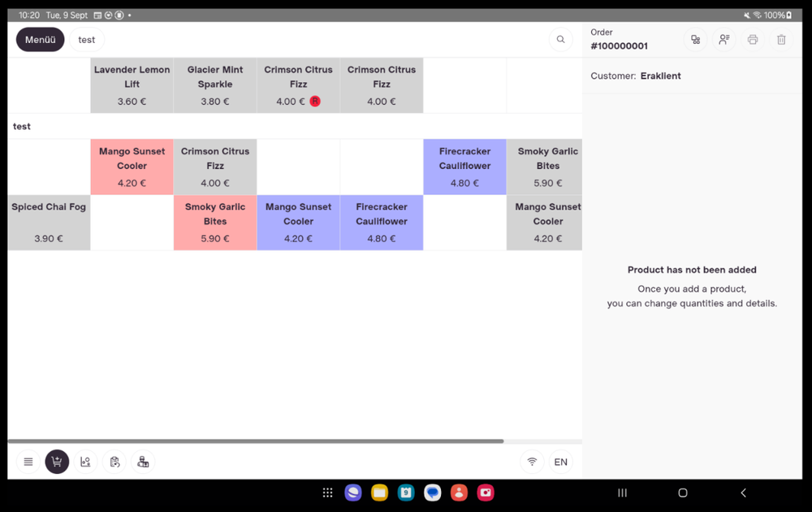
Task: Open the cashier register icon
Action: (x=143, y=462)
